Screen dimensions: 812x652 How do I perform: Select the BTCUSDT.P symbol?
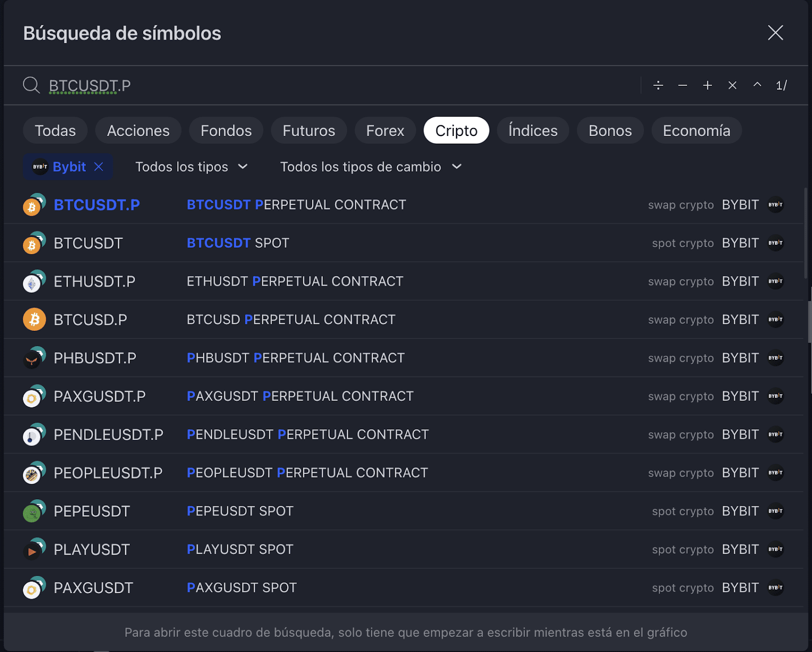coord(96,204)
